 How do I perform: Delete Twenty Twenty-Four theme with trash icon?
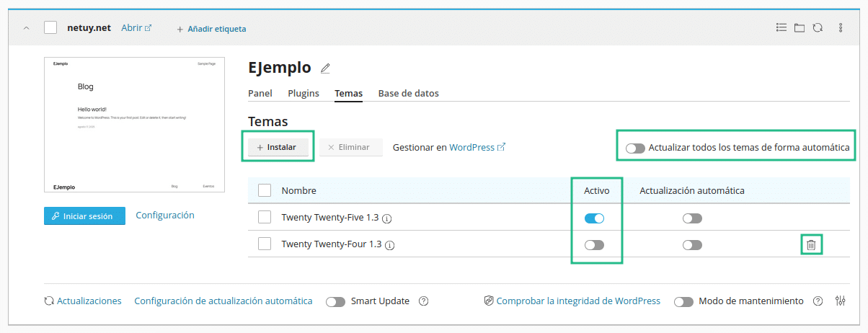811,245
